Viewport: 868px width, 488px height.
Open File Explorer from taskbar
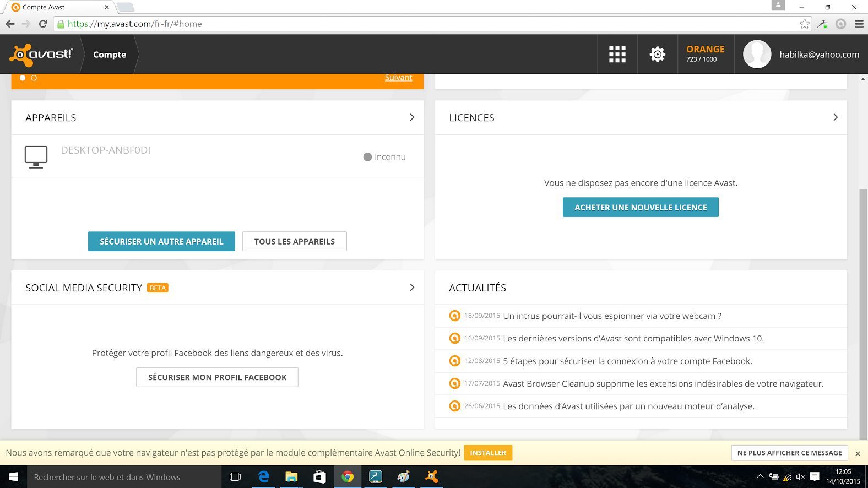tap(291, 477)
